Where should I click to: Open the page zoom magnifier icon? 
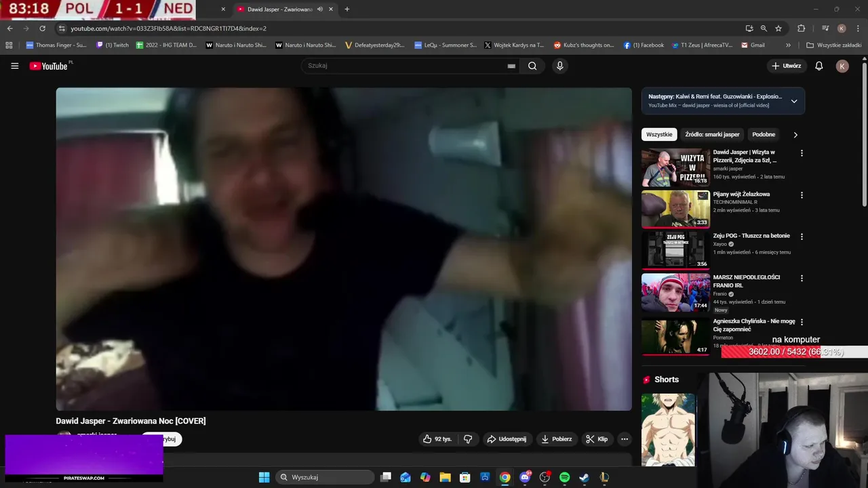764,28
